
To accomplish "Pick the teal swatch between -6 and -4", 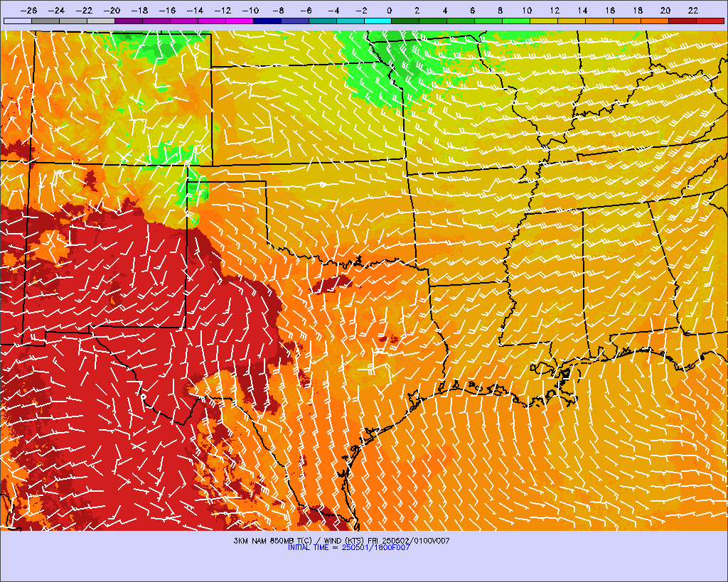I will pos(323,21).
